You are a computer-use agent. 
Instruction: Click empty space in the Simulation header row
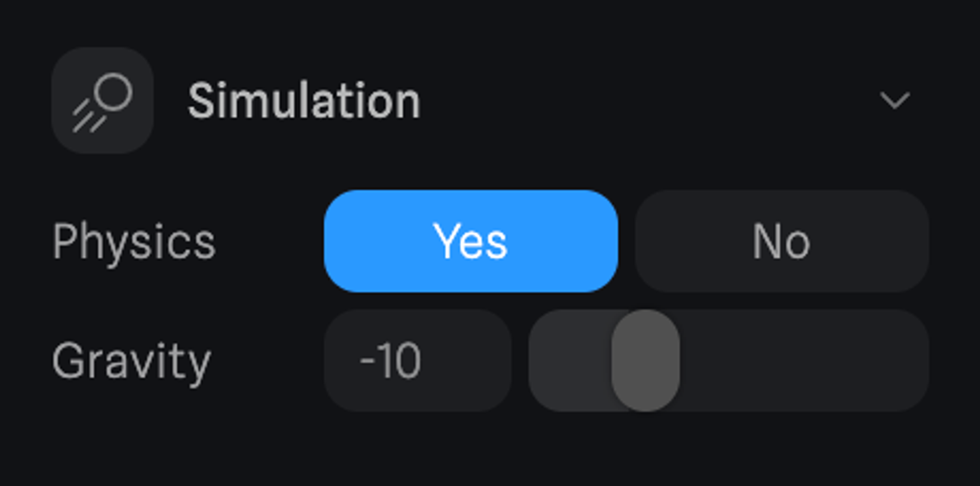coord(637,101)
